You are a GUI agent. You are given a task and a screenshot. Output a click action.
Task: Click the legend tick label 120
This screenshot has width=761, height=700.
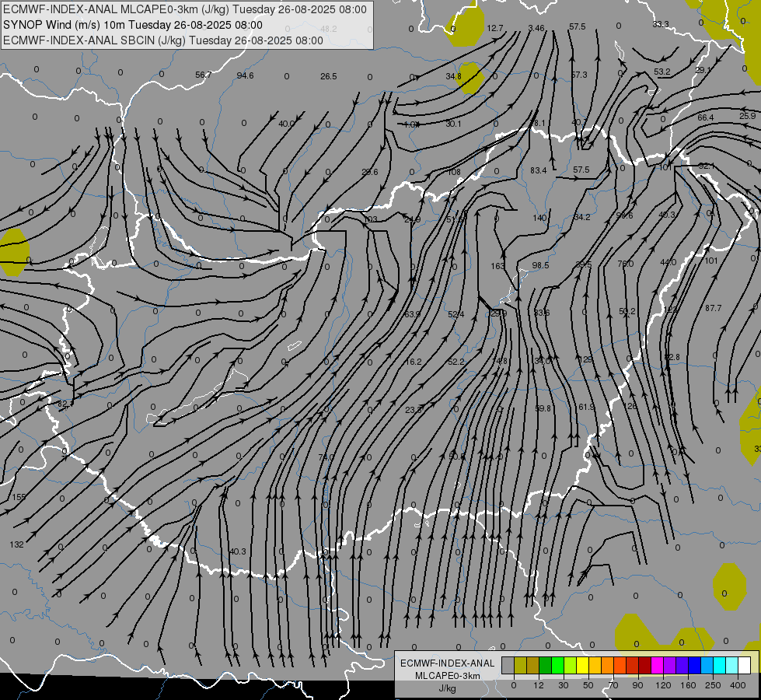[x=663, y=685]
